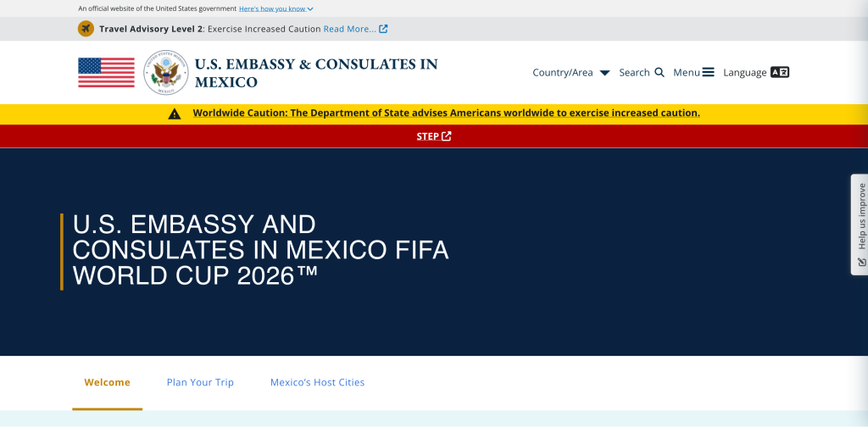Click the "Exercise Increased Caution" text
The width and height of the screenshot is (868, 427).
click(264, 29)
